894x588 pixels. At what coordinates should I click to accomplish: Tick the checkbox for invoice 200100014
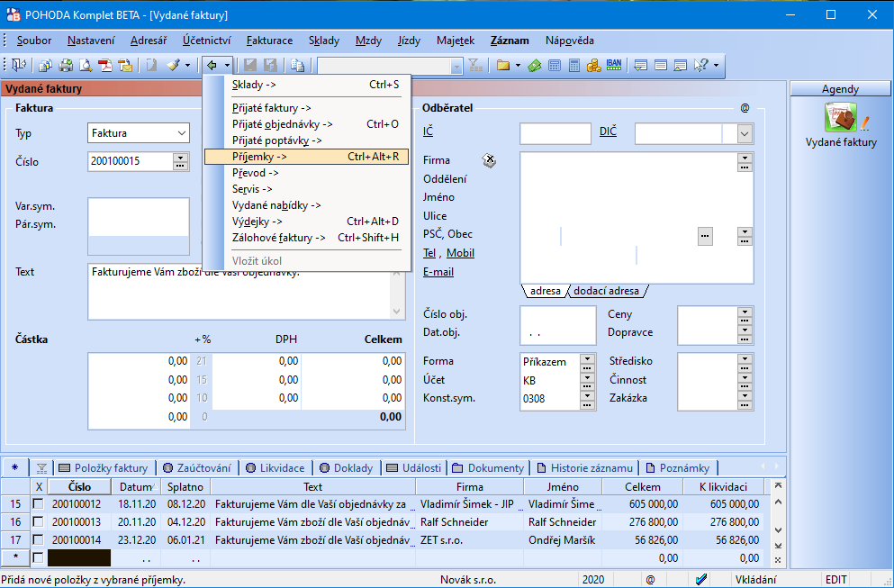tap(38, 539)
